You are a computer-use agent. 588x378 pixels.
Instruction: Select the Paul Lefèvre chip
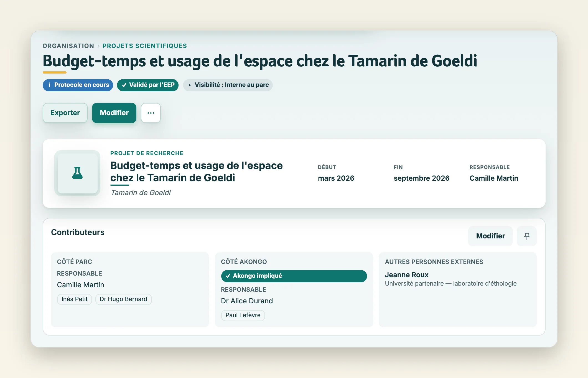point(243,315)
